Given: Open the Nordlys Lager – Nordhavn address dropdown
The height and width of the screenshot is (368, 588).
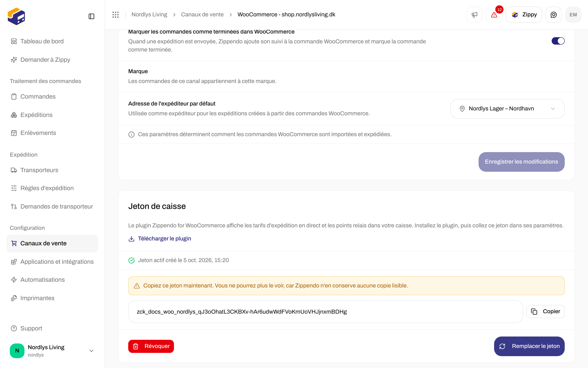Looking at the screenshot, I should (x=507, y=109).
